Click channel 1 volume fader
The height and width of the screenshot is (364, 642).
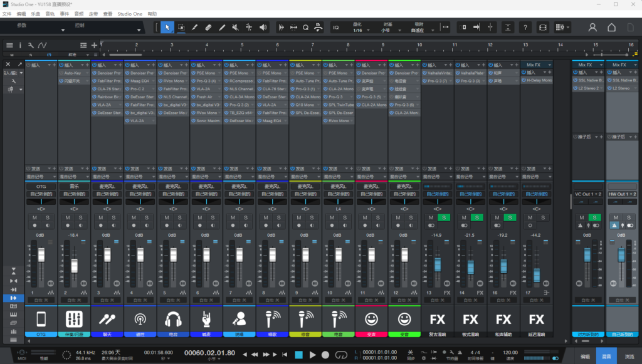coord(41,255)
